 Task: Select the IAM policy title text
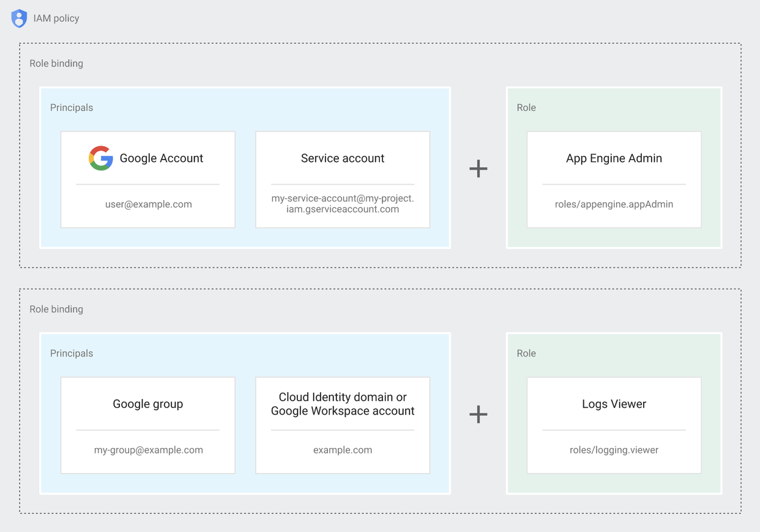click(x=56, y=18)
